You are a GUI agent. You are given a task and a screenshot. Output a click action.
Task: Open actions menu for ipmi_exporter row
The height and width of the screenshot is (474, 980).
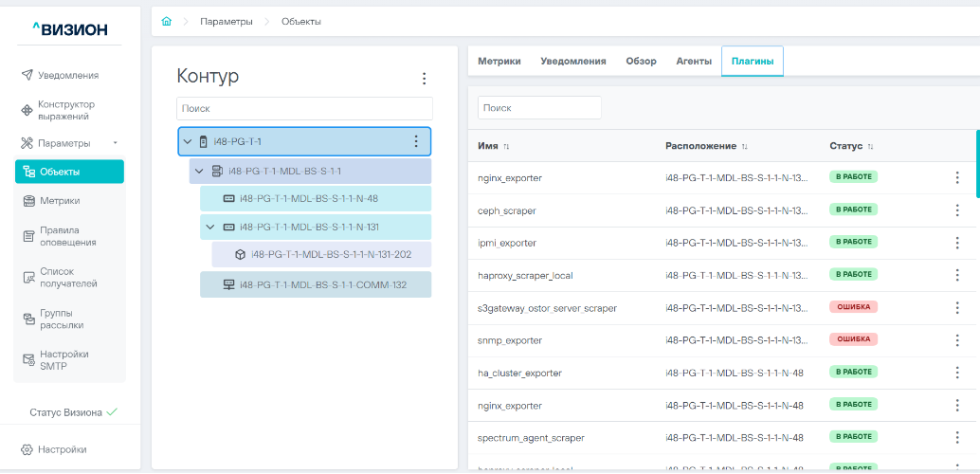[x=956, y=243]
